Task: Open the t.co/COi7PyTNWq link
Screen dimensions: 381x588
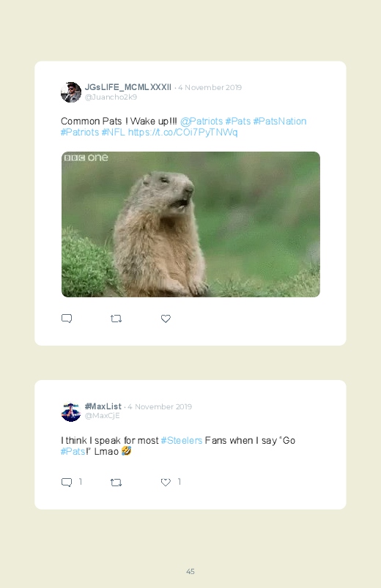Action: tap(182, 133)
